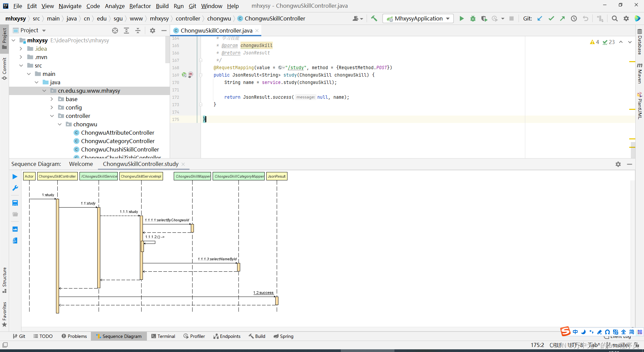The height and width of the screenshot is (352, 644).
Task: Click the Debug bug icon
Action: (x=473, y=18)
